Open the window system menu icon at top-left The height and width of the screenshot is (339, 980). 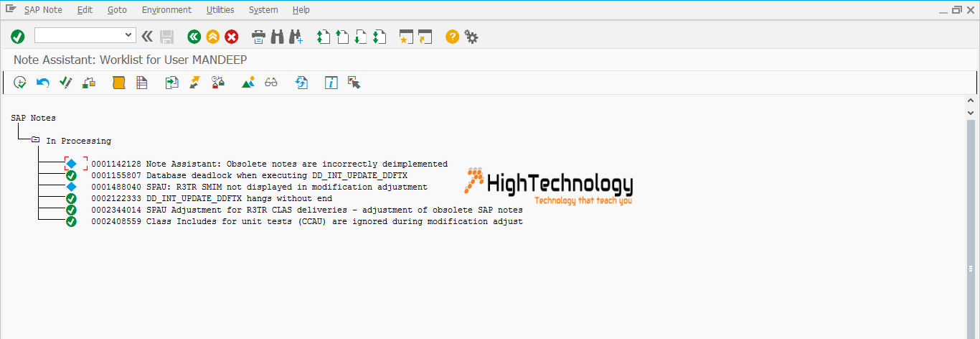pyautogui.click(x=11, y=9)
